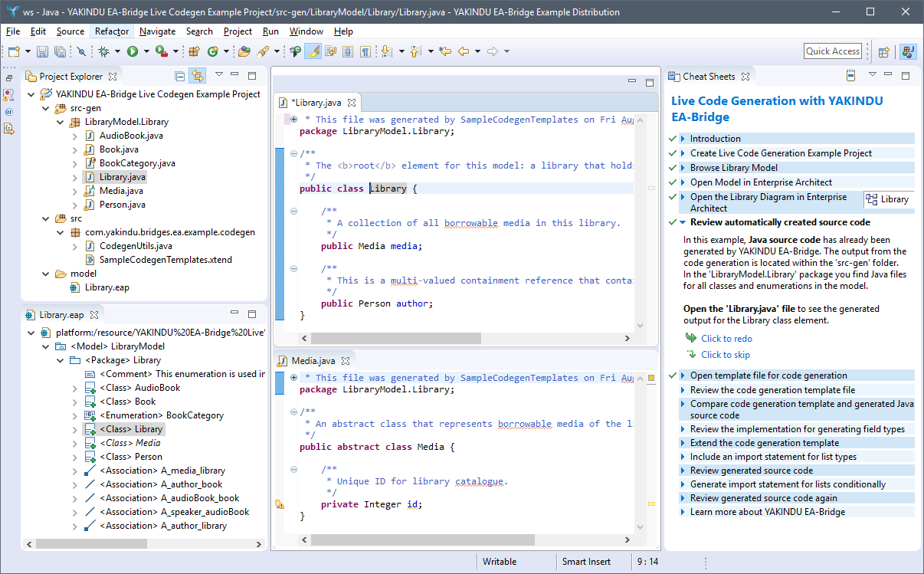The height and width of the screenshot is (574, 924).
Task: Close the *Library.java editor tab
Action: [352, 103]
